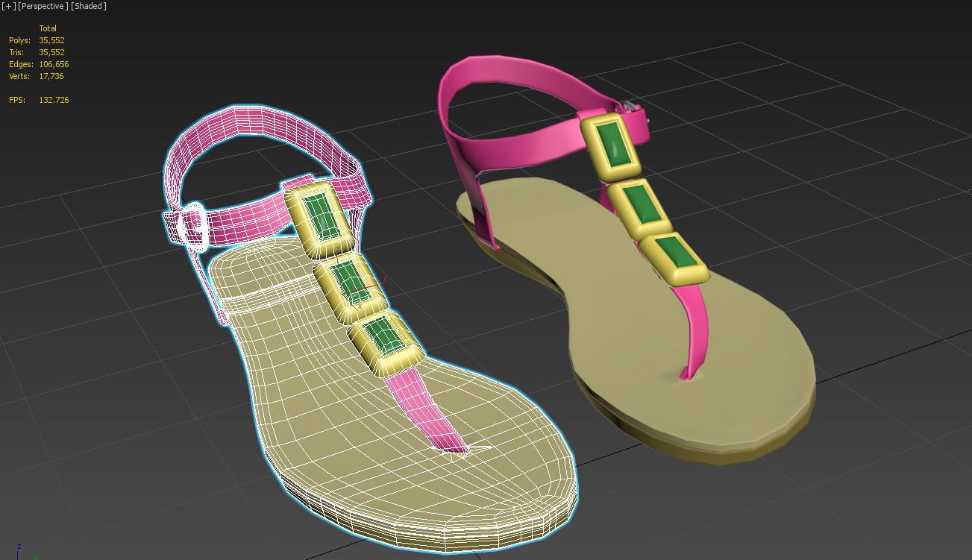Image resolution: width=972 pixels, height=560 pixels.
Task: Click the 'Verts:' statistics label
Action: pyautogui.click(x=20, y=76)
